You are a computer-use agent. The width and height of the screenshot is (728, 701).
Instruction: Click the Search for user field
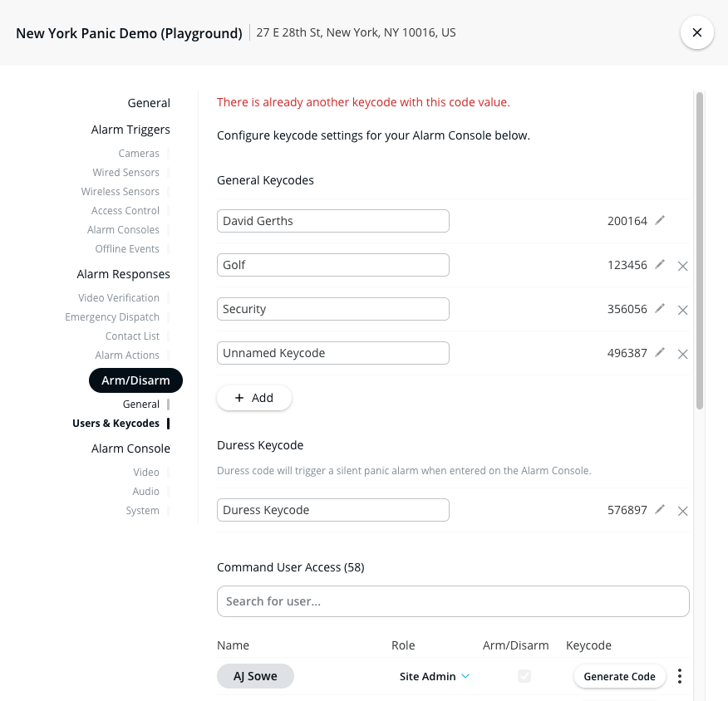pos(453,601)
